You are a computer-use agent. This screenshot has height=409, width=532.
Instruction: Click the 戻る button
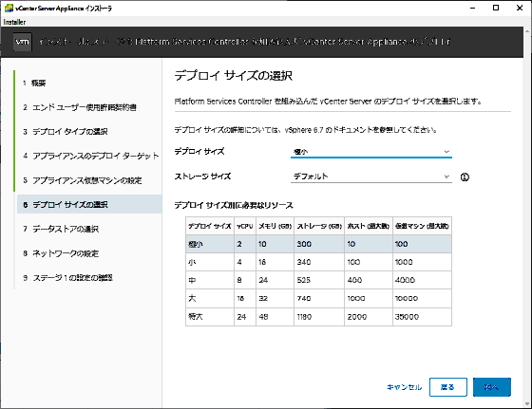tap(447, 387)
